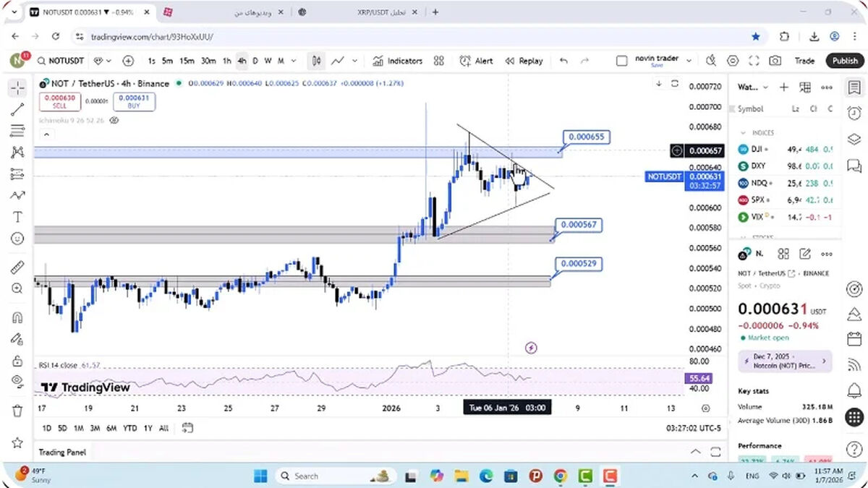Start bar Replay mode
This screenshot has width=868, height=488.
[x=524, y=61]
